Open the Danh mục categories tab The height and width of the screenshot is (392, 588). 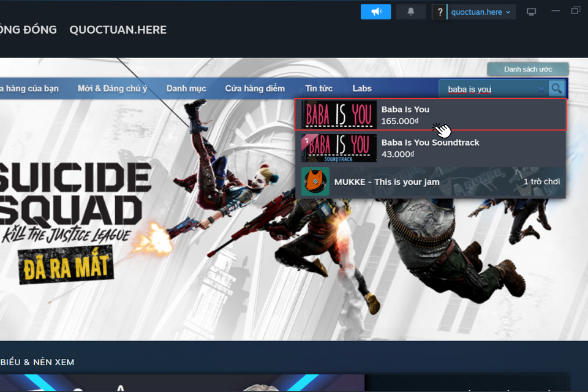click(x=186, y=89)
